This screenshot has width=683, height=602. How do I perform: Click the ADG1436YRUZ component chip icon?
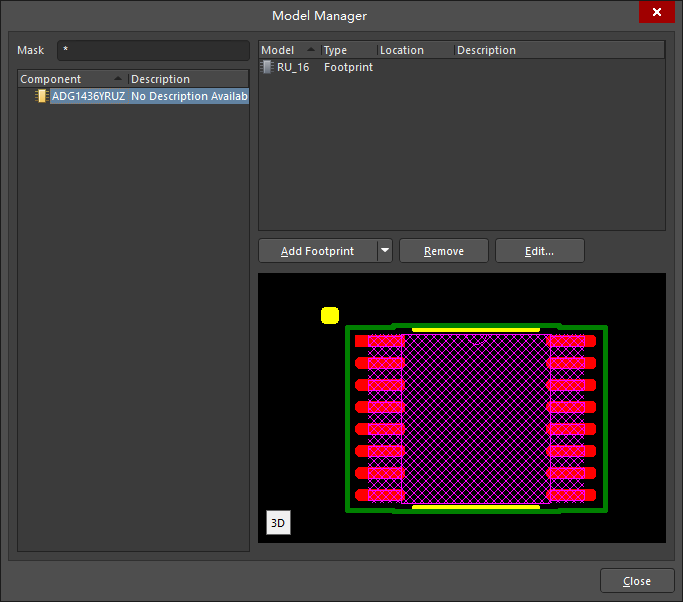(41, 96)
